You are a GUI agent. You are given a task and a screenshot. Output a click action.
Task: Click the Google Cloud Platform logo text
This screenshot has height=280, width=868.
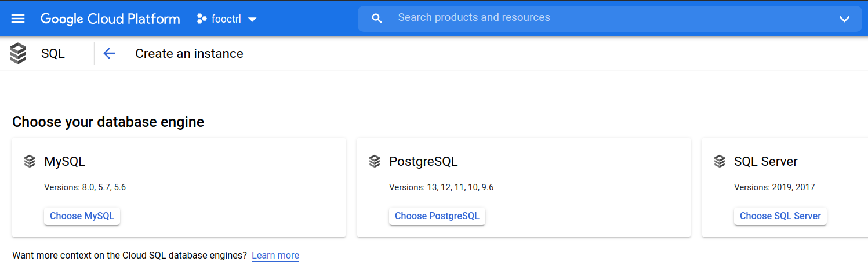(110, 19)
